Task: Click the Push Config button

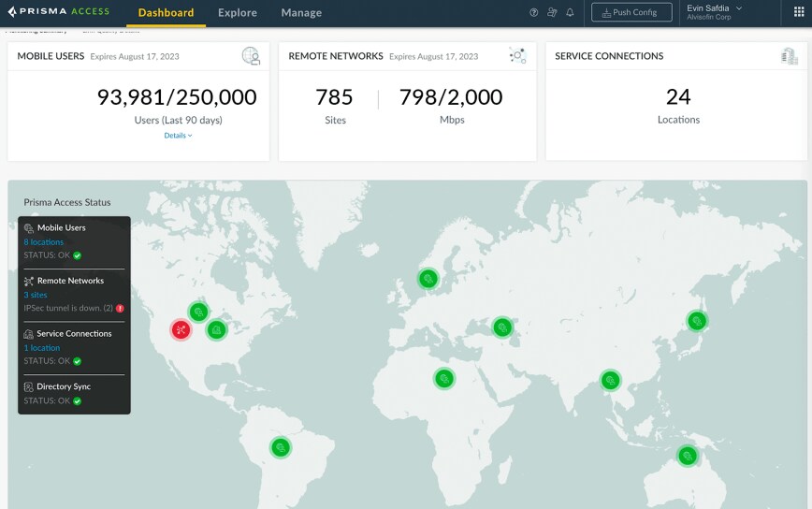Action: point(631,13)
